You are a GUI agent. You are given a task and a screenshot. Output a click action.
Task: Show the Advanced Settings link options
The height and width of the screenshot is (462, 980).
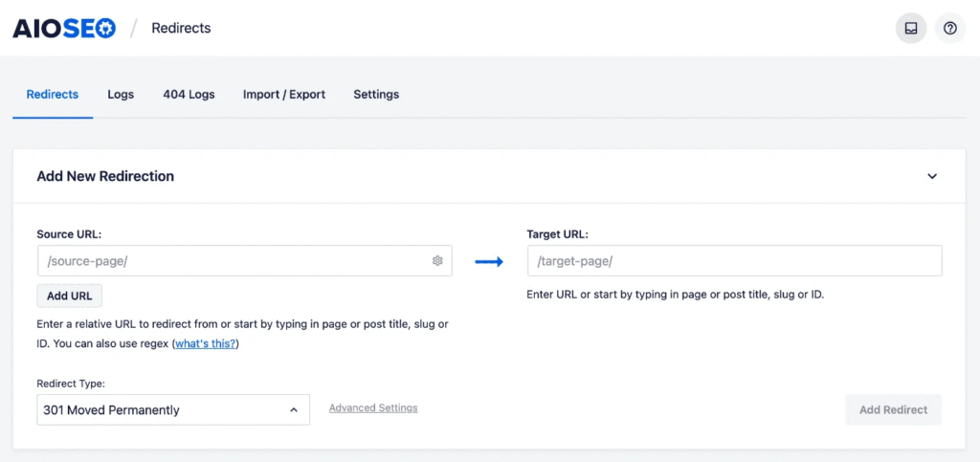(373, 407)
